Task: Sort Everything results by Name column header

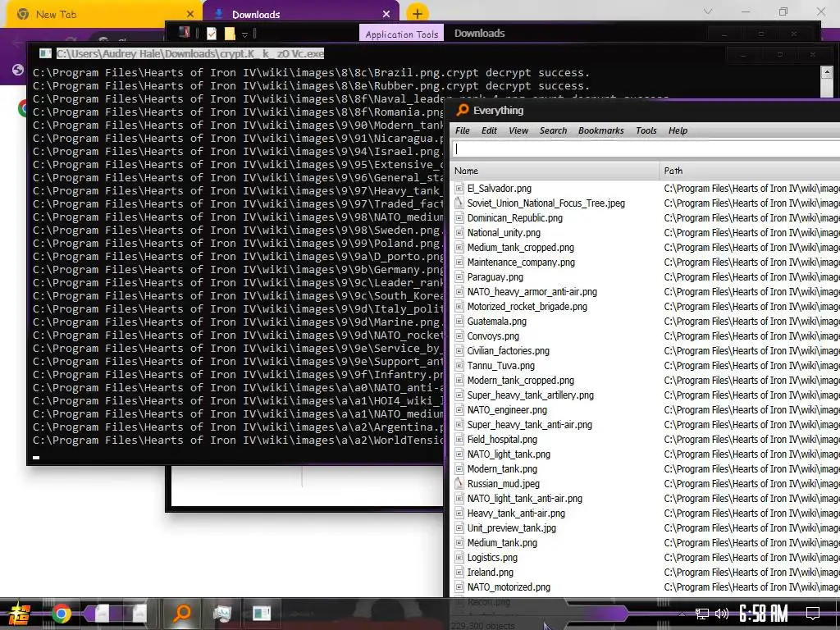Action: 554,171
